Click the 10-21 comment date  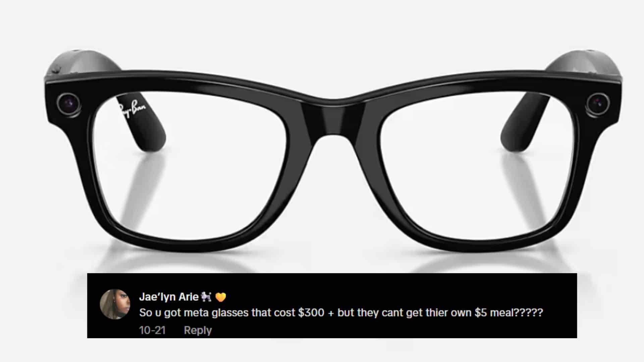pyautogui.click(x=152, y=330)
